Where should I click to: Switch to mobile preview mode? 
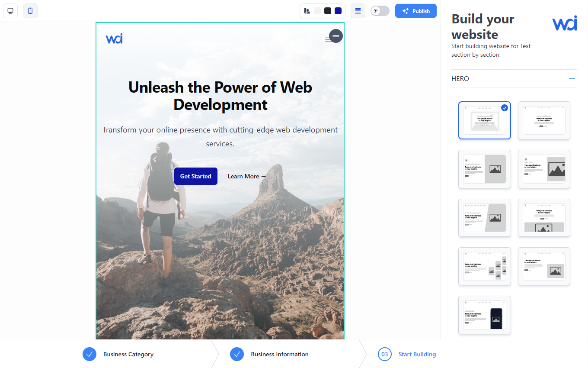pyautogui.click(x=30, y=11)
